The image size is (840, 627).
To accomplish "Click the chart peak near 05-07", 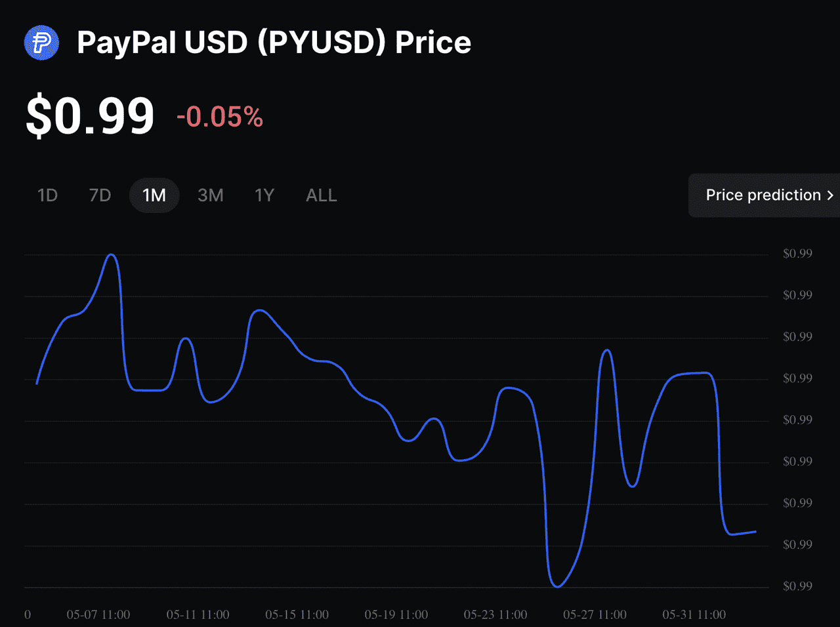I will pos(112,255).
